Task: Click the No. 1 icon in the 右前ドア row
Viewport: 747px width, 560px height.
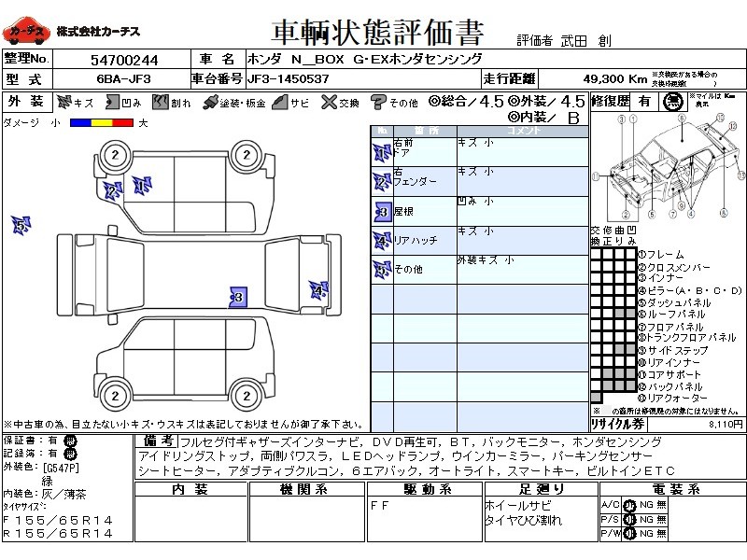Action: click(x=382, y=153)
